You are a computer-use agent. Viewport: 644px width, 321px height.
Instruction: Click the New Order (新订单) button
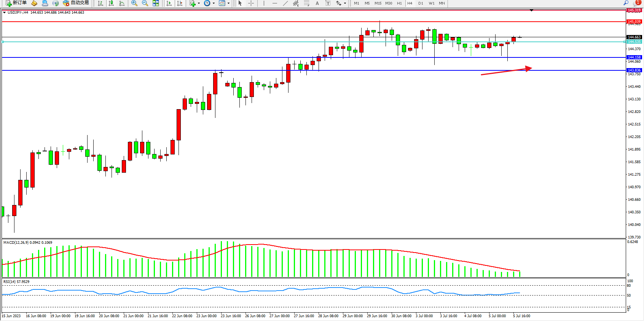click(16, 3)
